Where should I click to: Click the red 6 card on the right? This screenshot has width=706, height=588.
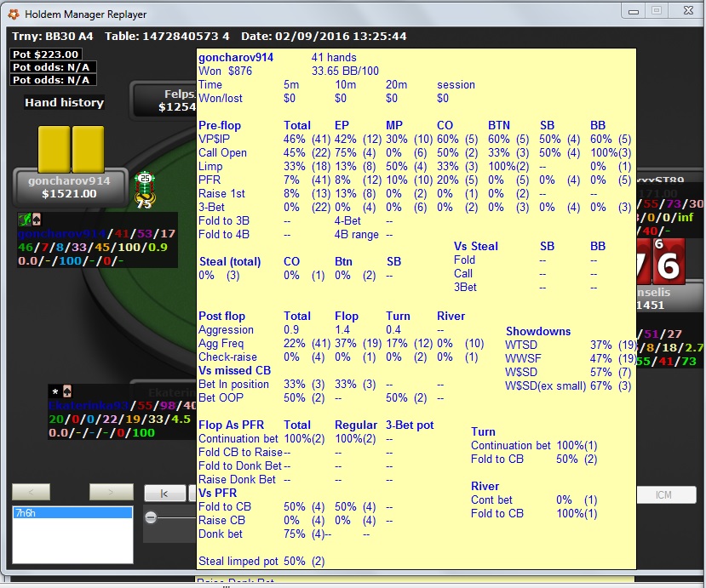click(669, 261)
